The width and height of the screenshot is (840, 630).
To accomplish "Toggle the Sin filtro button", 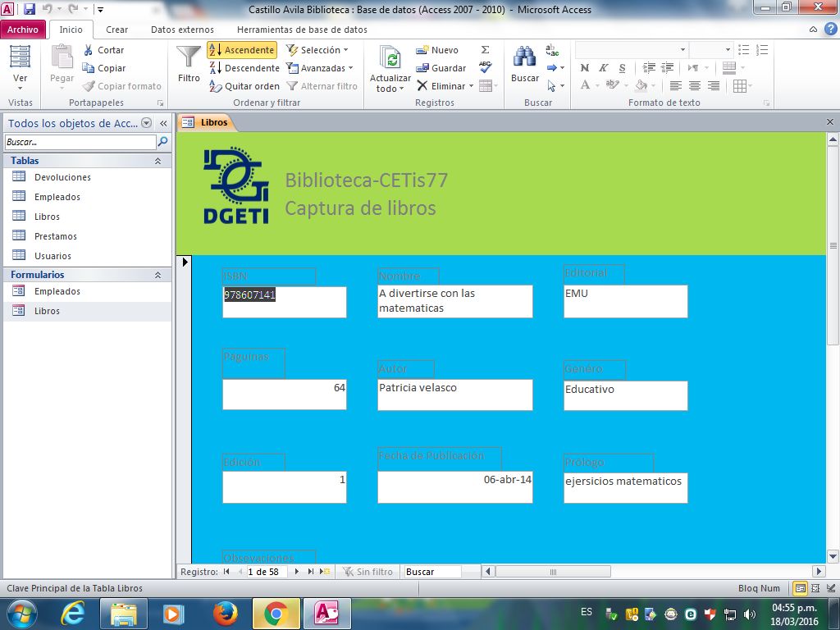I will pos(367,572).
